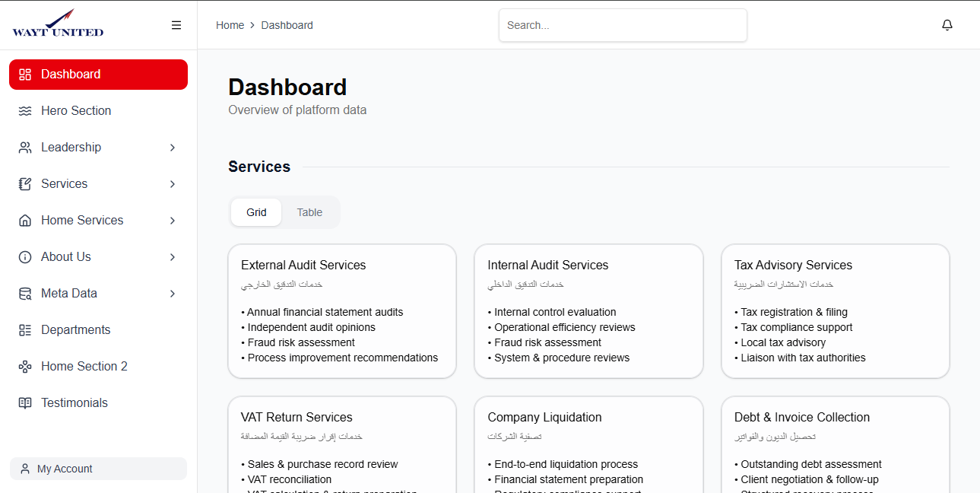The image size is (980, 493).
Task: Click 'VAT reconciliation' text
Action: click(290, 479)
